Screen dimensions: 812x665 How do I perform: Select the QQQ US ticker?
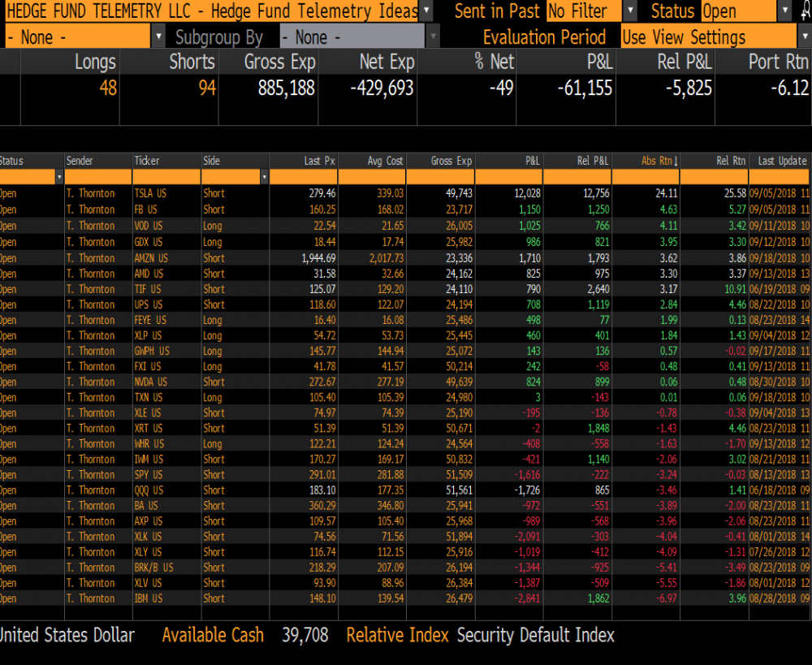pyautogui.click(x=149, y=490)
